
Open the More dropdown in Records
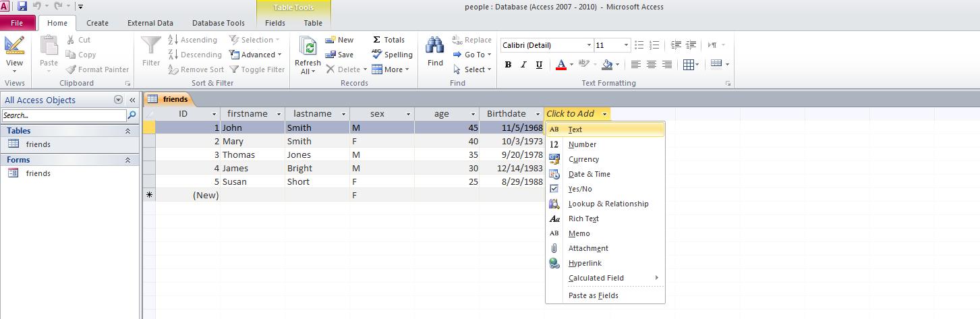click(x=391, y=69)
